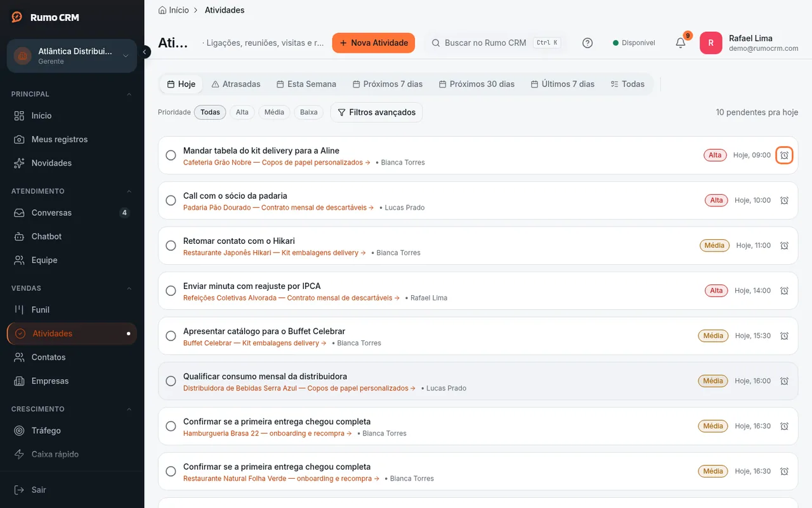Open the notifications bell
Image resolution: width=812 pixels, height=508 pixels.
tap(681, 43)
